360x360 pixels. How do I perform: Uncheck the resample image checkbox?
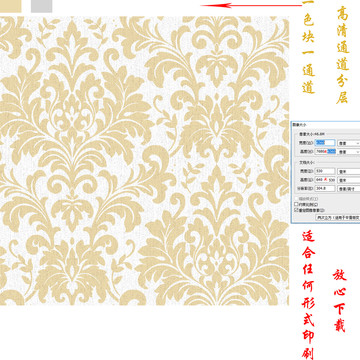point(296,210)
